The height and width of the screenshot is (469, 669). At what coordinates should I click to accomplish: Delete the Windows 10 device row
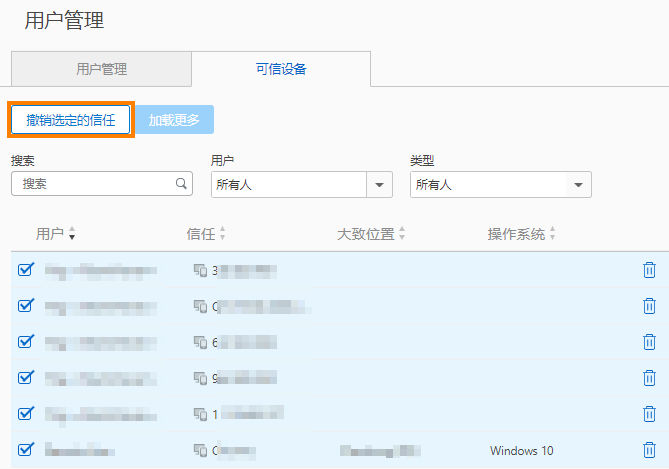pos(649,450)
